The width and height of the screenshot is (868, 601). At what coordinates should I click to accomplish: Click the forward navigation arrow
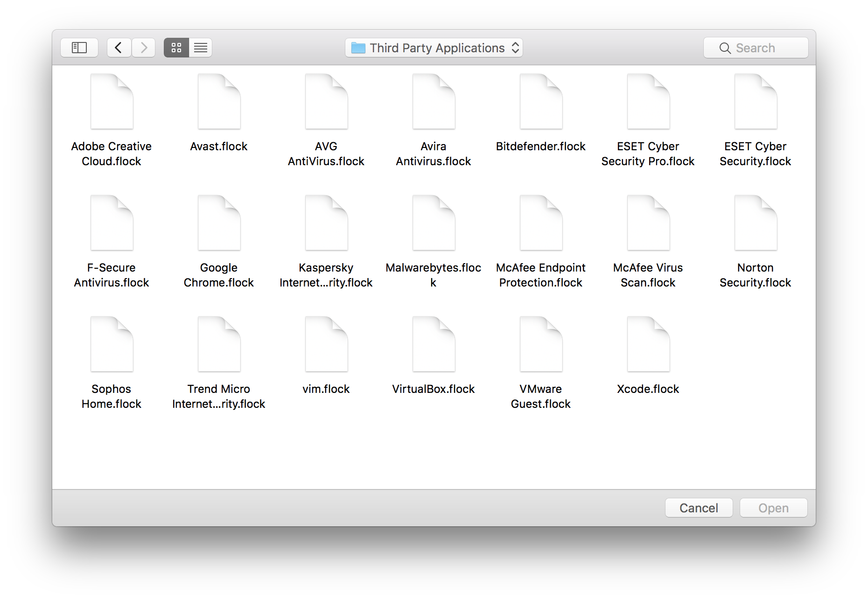tap(144, 48)
